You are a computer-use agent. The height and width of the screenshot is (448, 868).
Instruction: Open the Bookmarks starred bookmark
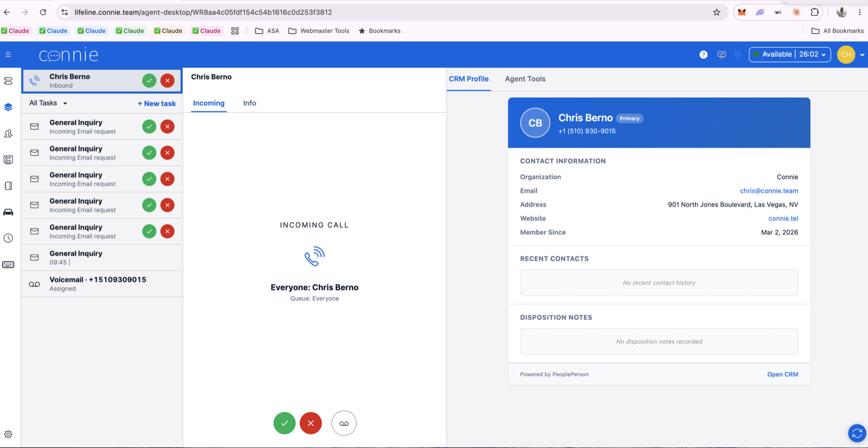[379, 31]
